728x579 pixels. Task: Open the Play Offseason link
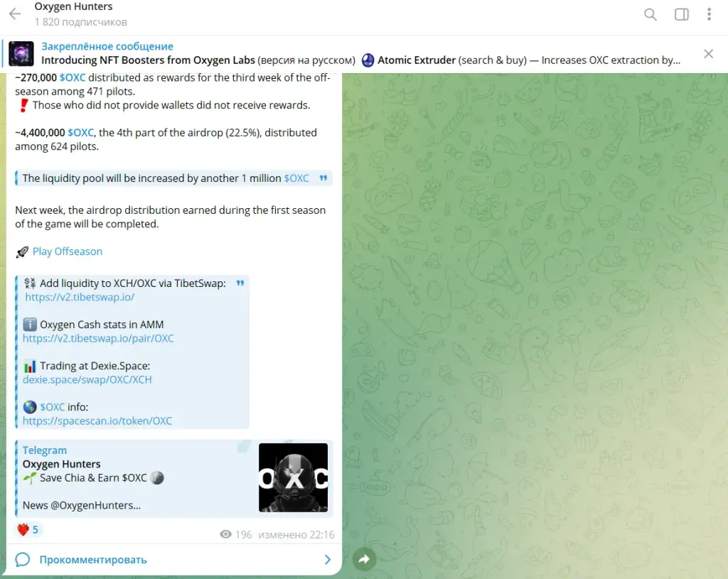[x=68, y=251]
